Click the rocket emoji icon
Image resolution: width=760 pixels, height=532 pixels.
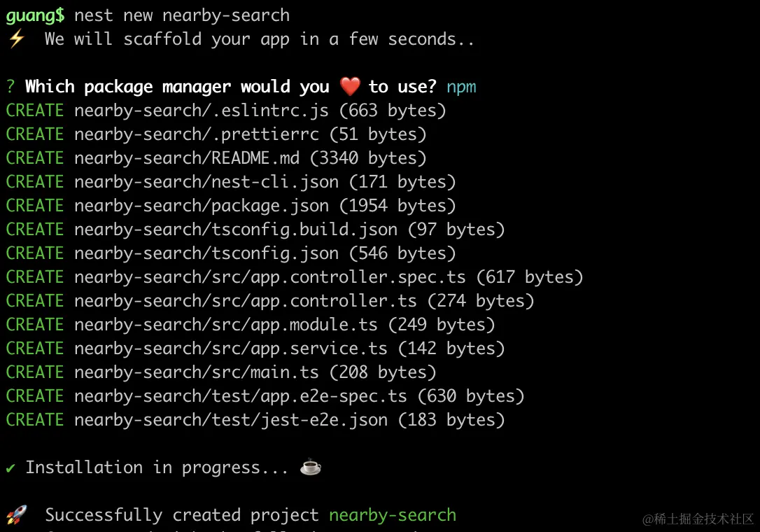click(x=15, y=516)
